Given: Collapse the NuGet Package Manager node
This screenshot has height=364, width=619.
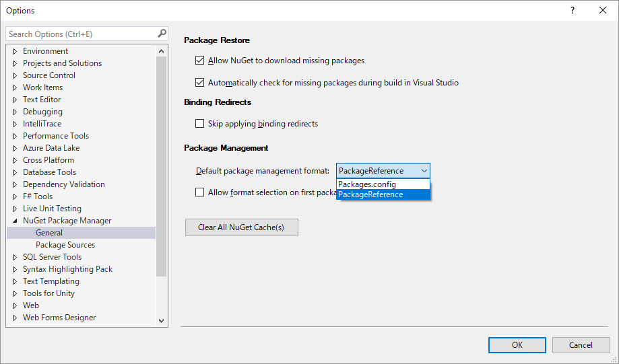Looking at the screenshot, I should [x=15, y=221].
